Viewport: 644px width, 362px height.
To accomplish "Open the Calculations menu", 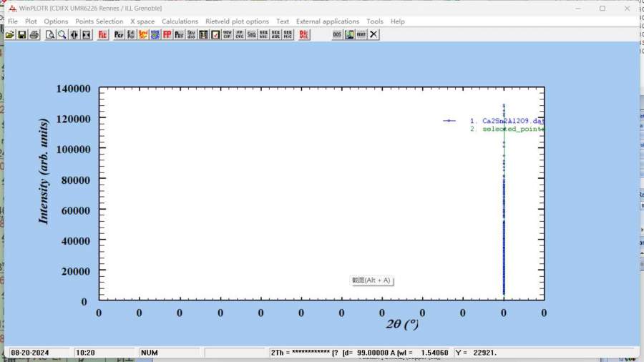I will coord(180,21).
